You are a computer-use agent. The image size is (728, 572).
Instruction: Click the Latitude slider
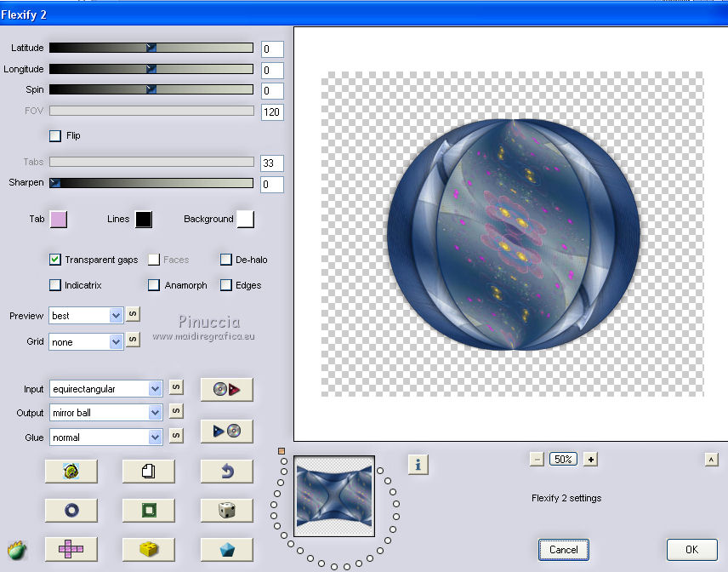point(151,48)
